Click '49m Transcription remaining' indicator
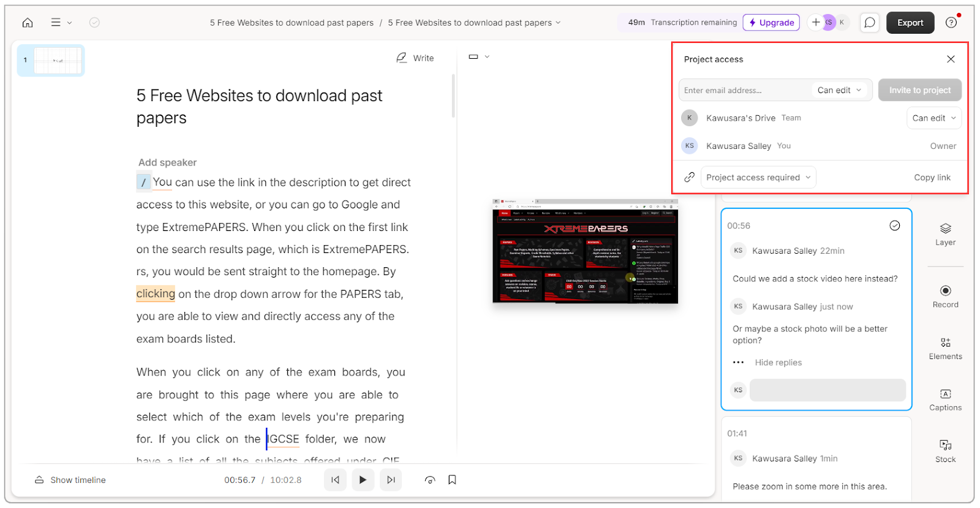The width and height of the screenshot is (980, 508). pyautogui.click(x=682, y=23)
